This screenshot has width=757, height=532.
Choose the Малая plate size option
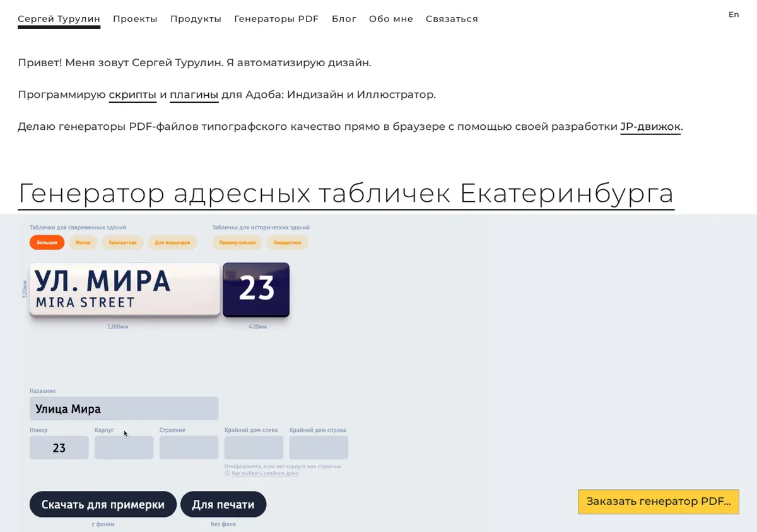tap(83, 243)
